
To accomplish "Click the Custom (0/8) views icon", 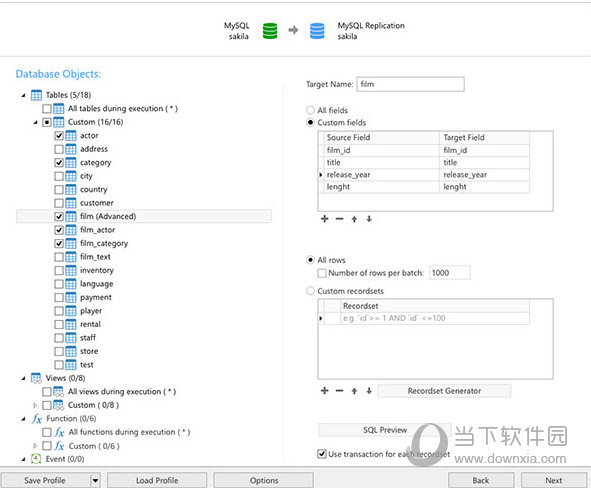I will 58,405.
